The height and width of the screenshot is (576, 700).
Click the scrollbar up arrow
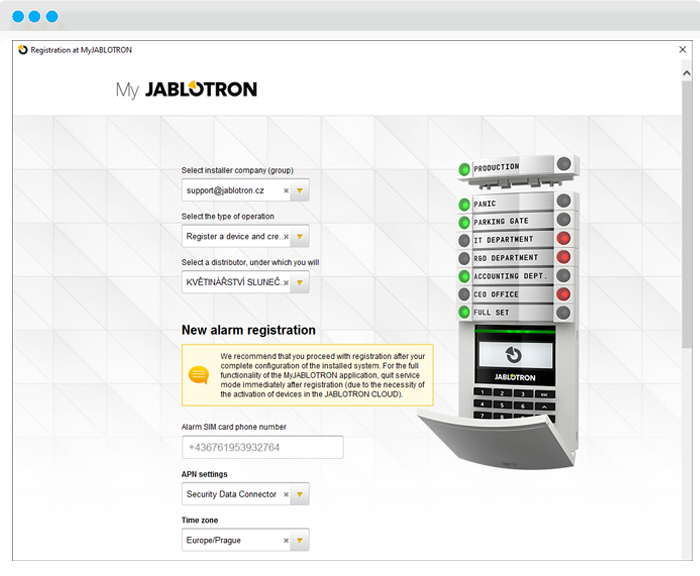point(687,73)
